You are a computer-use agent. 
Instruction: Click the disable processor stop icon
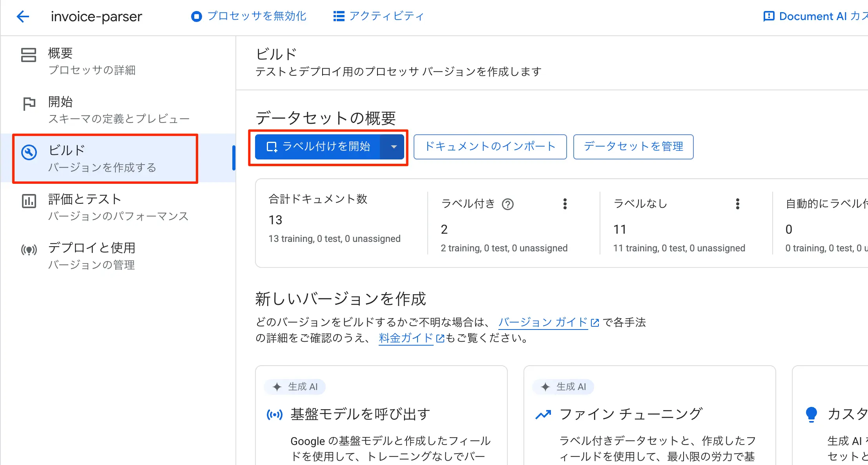(x=196, y=16)
